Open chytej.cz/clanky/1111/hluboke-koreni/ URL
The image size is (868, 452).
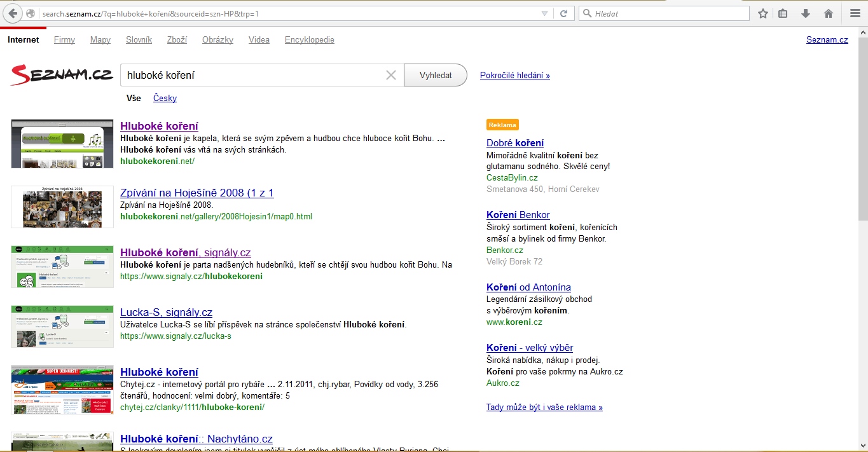192,407
